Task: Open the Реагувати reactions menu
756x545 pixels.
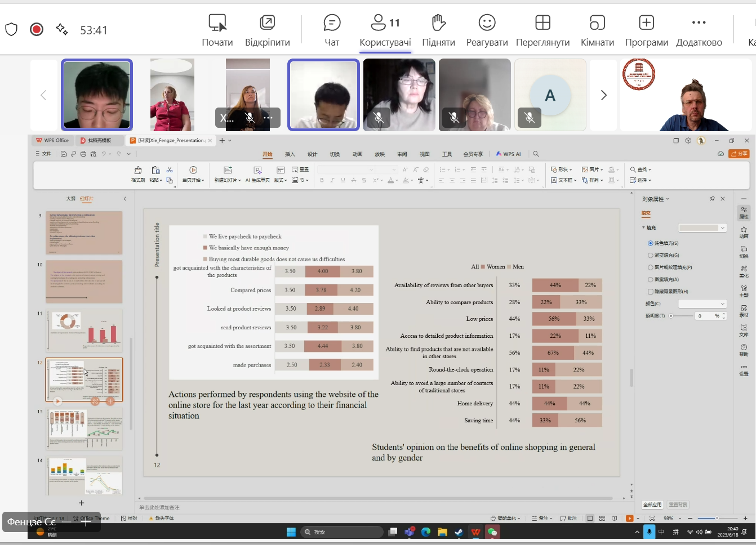Action: tap(487, 30)
